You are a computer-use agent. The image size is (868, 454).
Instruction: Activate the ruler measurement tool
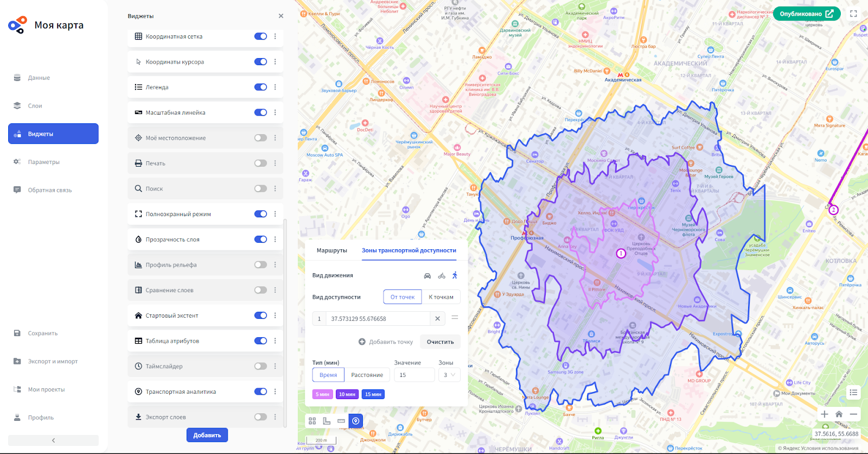(341, 421)
